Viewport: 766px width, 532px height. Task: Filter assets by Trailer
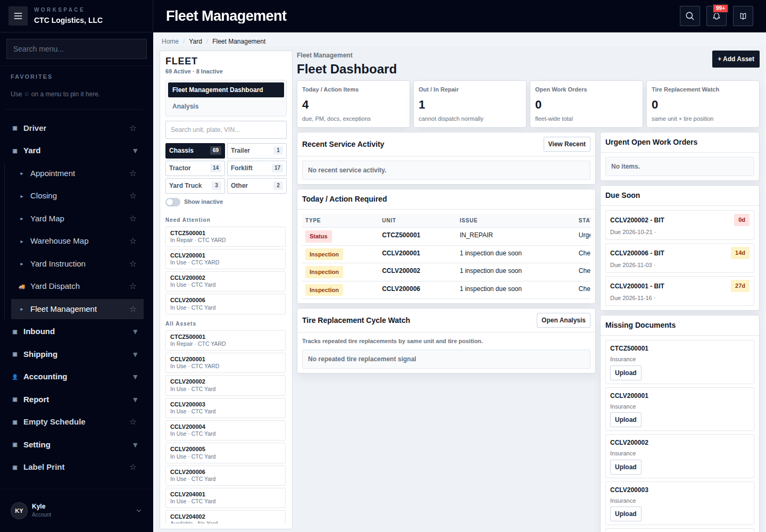click(x=257, y=151)
